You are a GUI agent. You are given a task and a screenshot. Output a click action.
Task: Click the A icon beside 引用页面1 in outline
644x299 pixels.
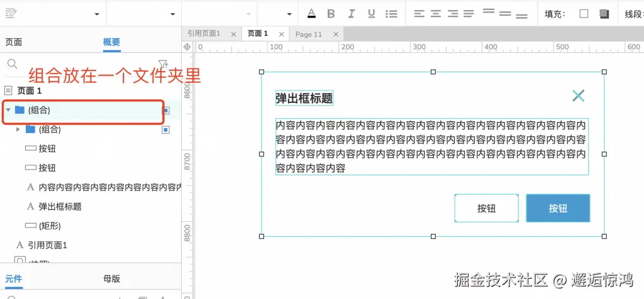(x=19, y=245)
